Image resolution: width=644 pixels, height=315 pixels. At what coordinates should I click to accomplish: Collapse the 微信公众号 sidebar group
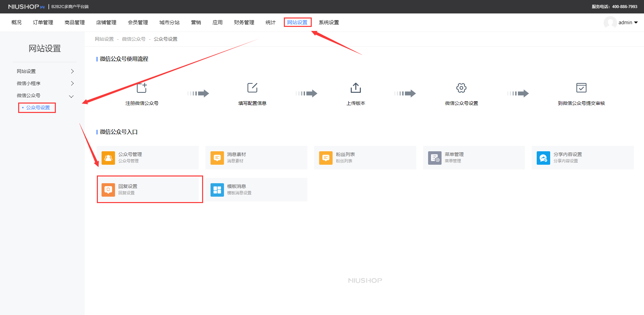coord(45,95)
